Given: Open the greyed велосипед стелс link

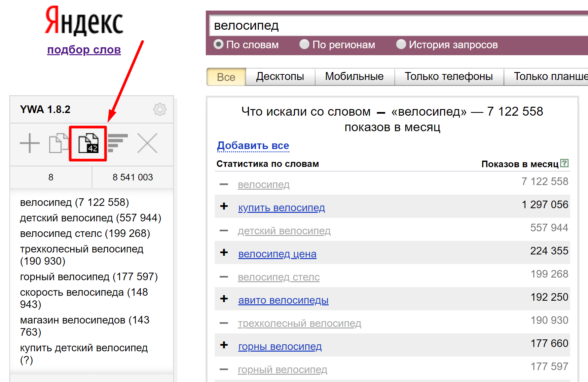Looking at the screenshot, I should point(279,277).
